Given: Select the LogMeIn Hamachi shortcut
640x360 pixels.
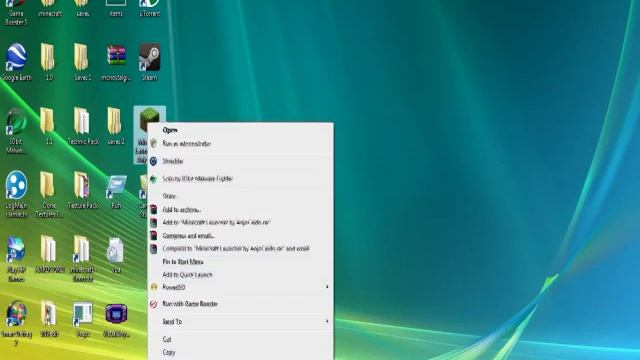Looking at the screenshot, I should [x=16, y=194].
